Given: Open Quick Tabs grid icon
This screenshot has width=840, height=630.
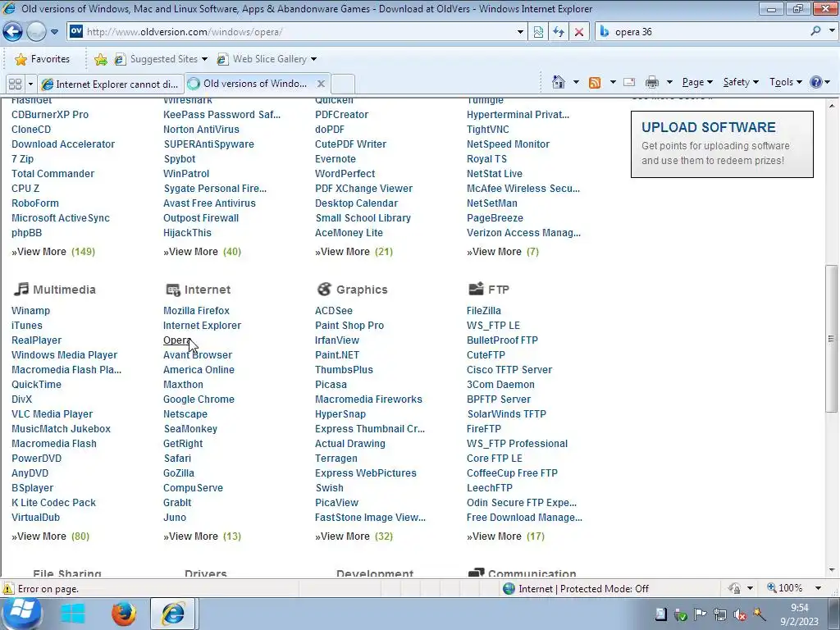Looking at the screenshot, I should (x=15, y=84).
